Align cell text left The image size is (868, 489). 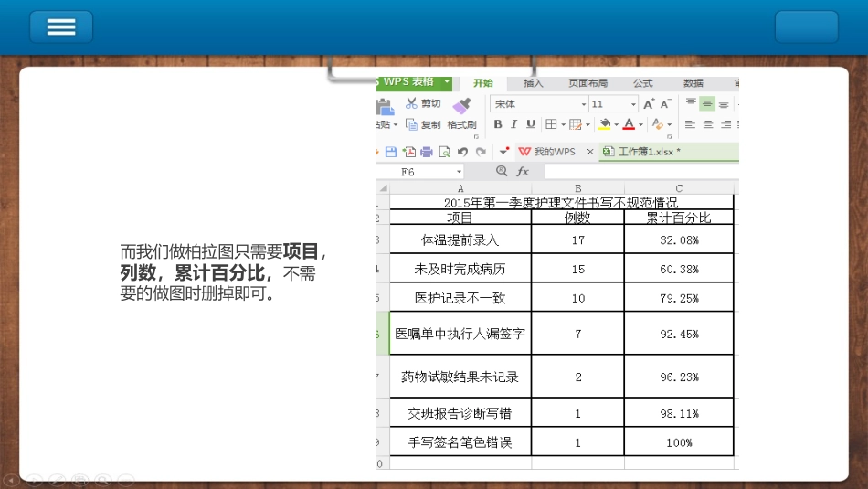click(690, 124)
